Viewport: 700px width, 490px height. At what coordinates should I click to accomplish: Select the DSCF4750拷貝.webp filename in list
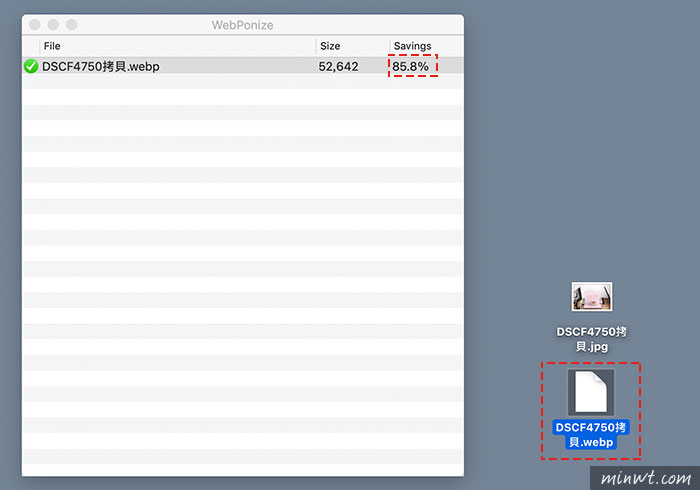100,67
